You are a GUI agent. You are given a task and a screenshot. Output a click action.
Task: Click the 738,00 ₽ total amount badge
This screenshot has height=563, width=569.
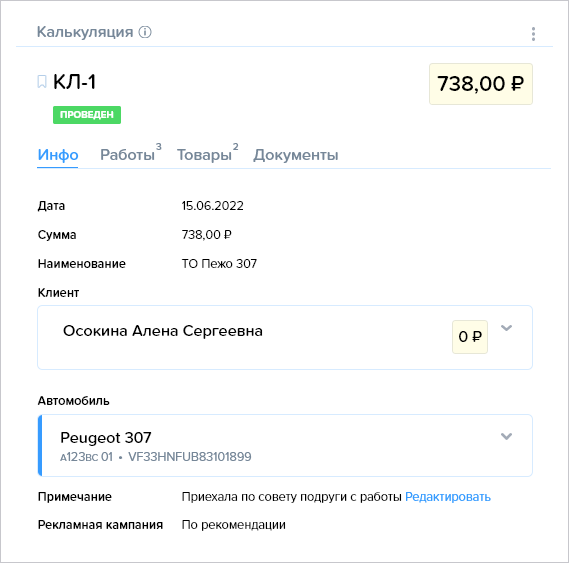(481, 84)
